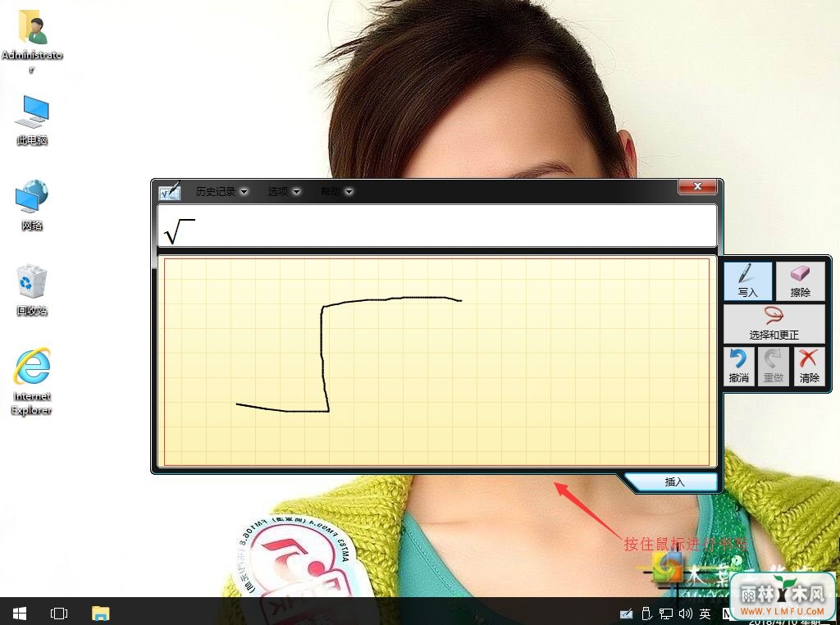Image resolution: width=840 pixels, height=625 pixels.
Task: Click the 重做 (Redo) arrow button
Action: pyautogui.click(x=773, y=367)
